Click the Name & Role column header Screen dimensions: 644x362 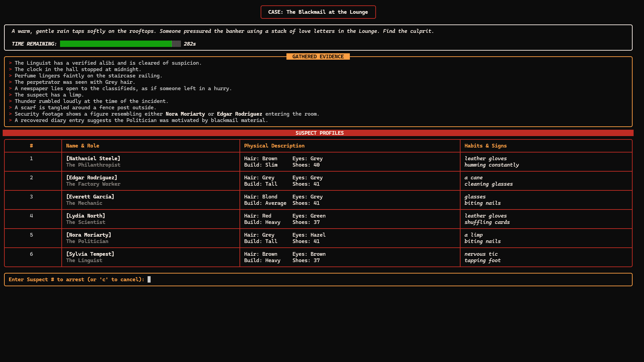(x=83, y=145)
